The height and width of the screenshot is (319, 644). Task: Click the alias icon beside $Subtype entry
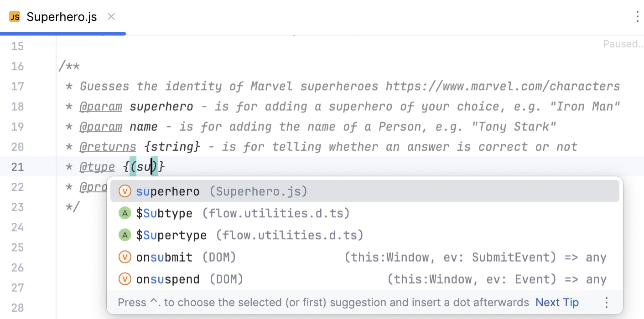point(125,213)
